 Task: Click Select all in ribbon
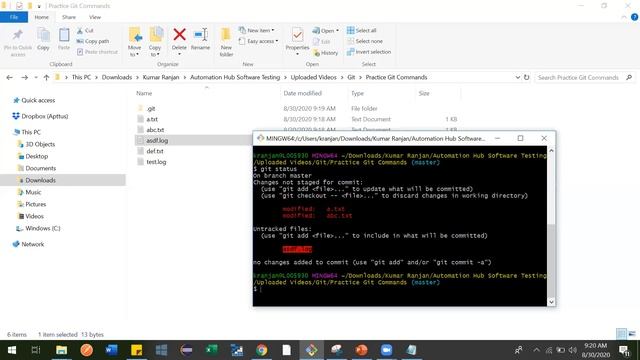tap(362, 31)
